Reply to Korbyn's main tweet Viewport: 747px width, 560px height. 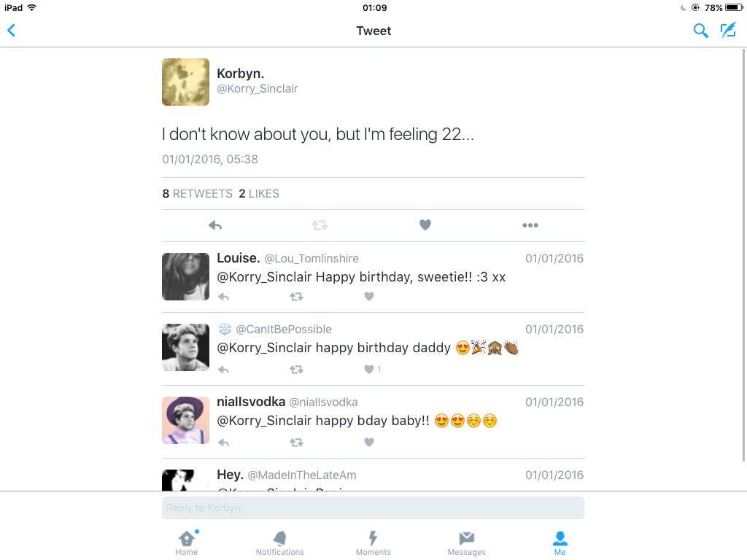pyautogui.click(x=215, y=225)
